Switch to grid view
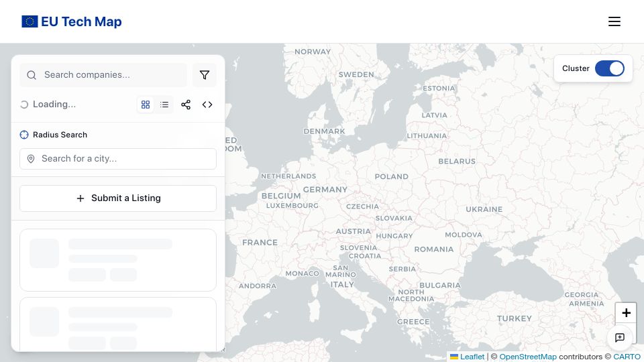This screenshot has width=644, height=362. point(146,105)
